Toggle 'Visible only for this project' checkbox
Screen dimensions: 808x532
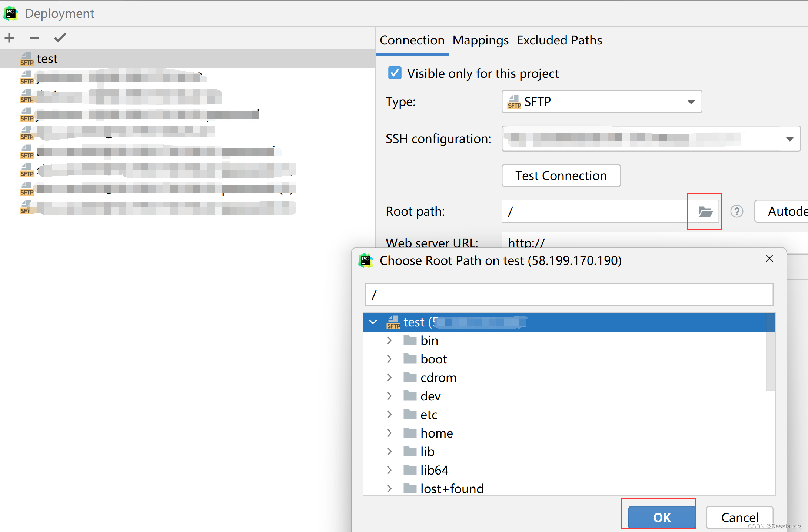coord(395,73)
